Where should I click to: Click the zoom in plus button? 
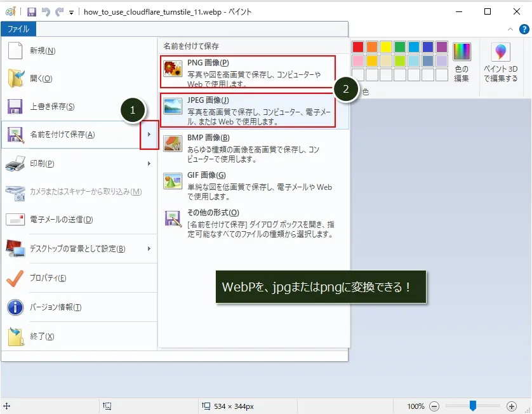click(x=512, y=406)
